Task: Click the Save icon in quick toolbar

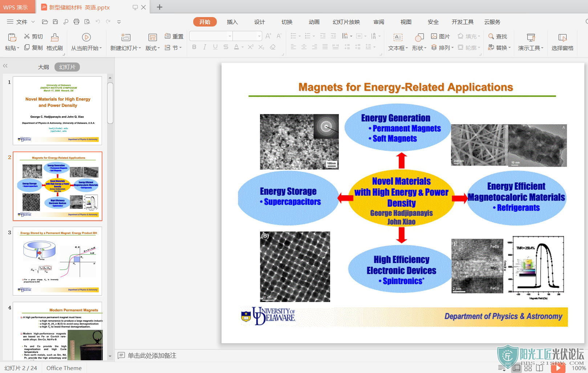Action: (x=55, y=22)
